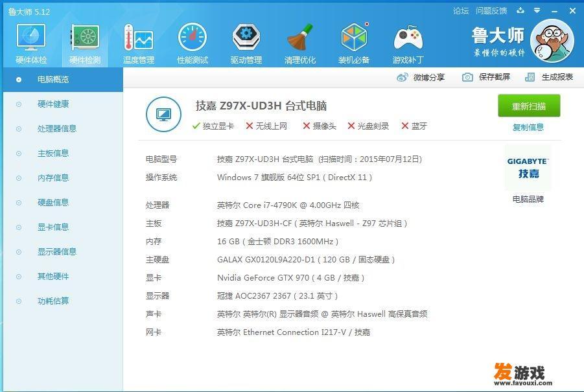Click the 技嘉 Z97X-UD3H 台式电脑 heading

(261, 106)
